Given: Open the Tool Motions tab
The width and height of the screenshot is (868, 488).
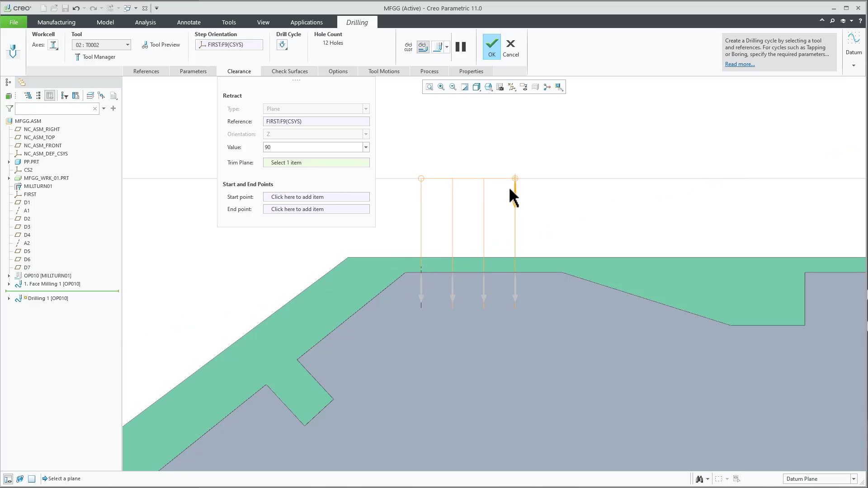Looking at the screenshot, I should (x=384, y=71).
